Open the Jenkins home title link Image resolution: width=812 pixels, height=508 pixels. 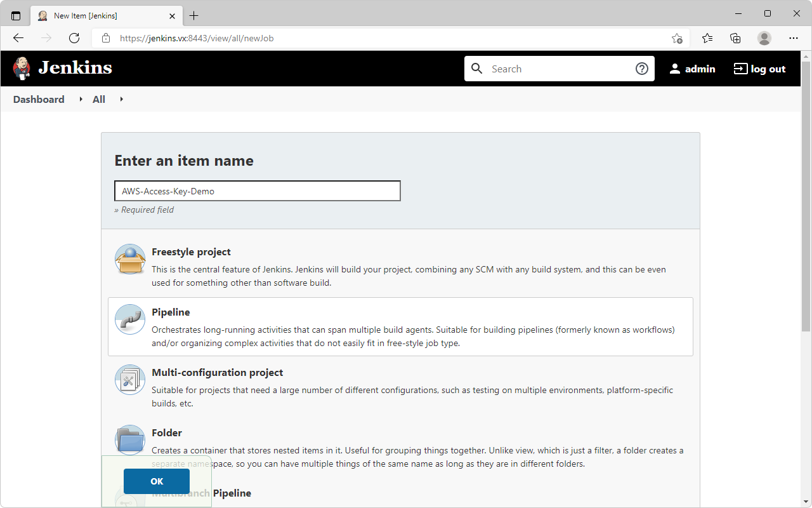[x=75, y=68]
